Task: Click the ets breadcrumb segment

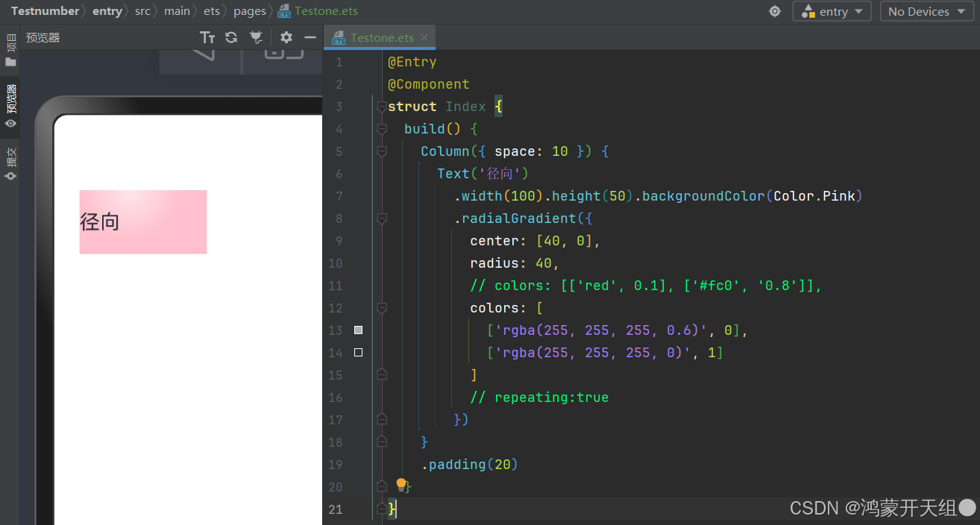Action: click(211, 11)
